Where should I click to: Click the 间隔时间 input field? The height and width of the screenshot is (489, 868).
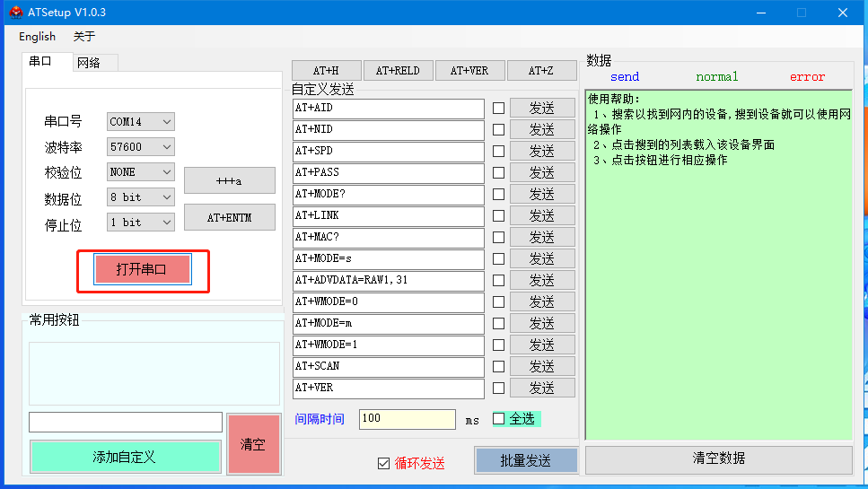coord(407,419)
